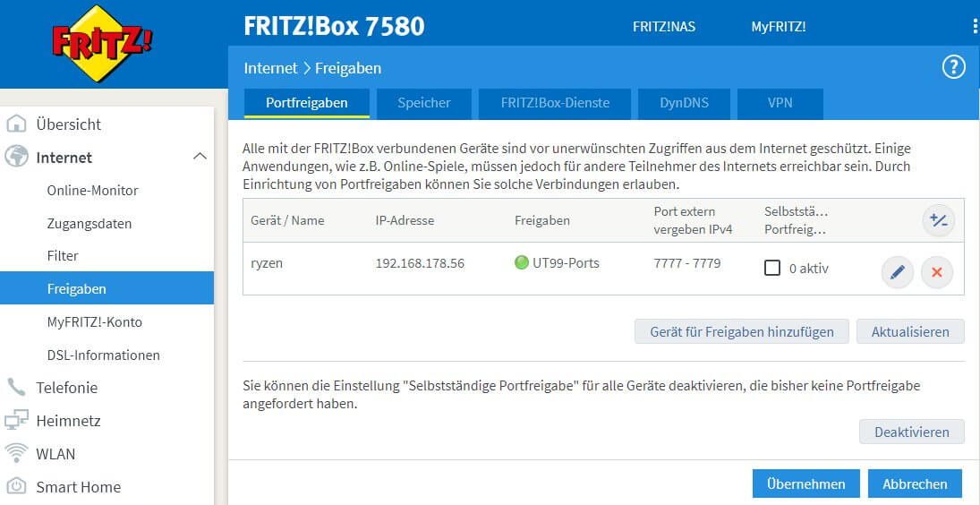Click Internet in the breadcrumb
The image size is (980, 505).
pyautogui.click(x=270, y=67)
